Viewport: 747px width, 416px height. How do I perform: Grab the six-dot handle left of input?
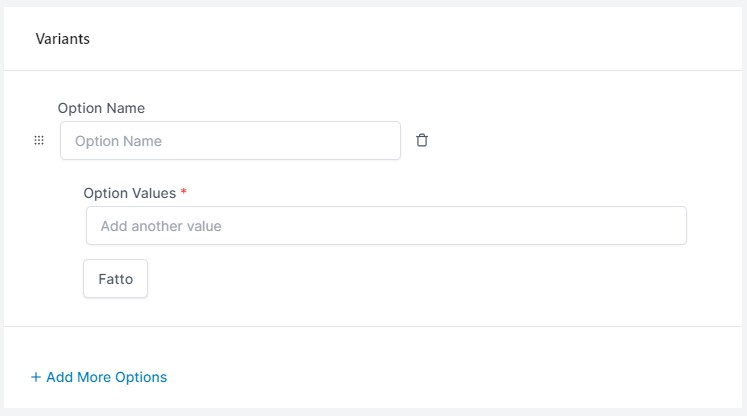pos(39,140)
